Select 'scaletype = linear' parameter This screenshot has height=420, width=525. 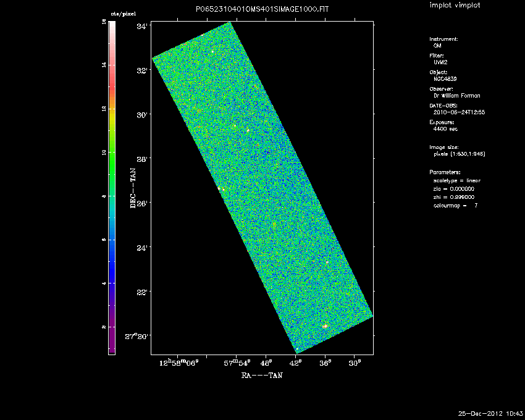pos(457,180)
